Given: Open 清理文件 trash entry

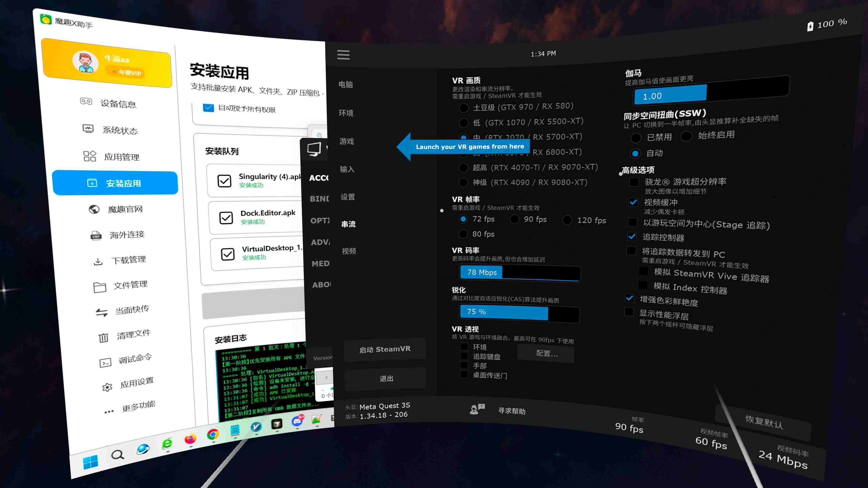Looking at the screenshot, I should (124, 335).
